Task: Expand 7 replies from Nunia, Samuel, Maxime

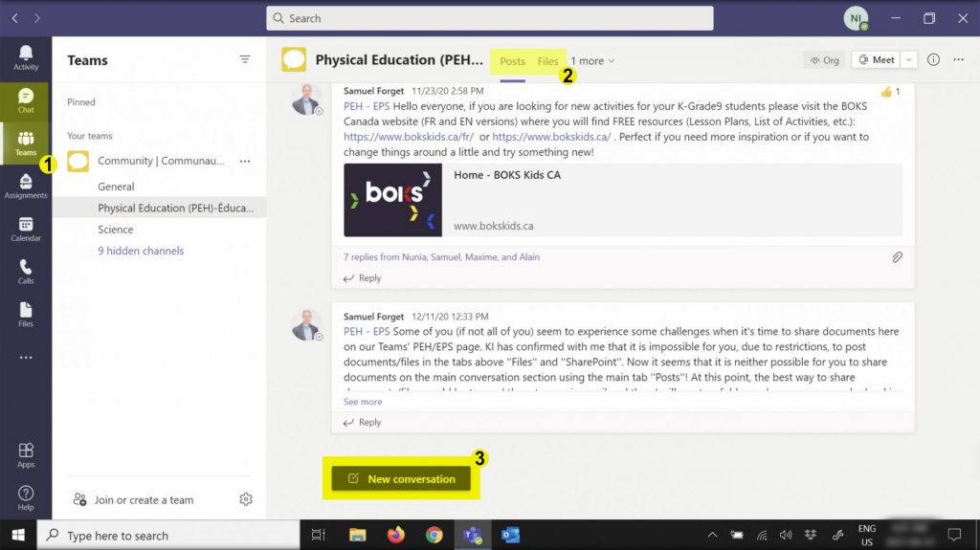Action: [441, 257]
